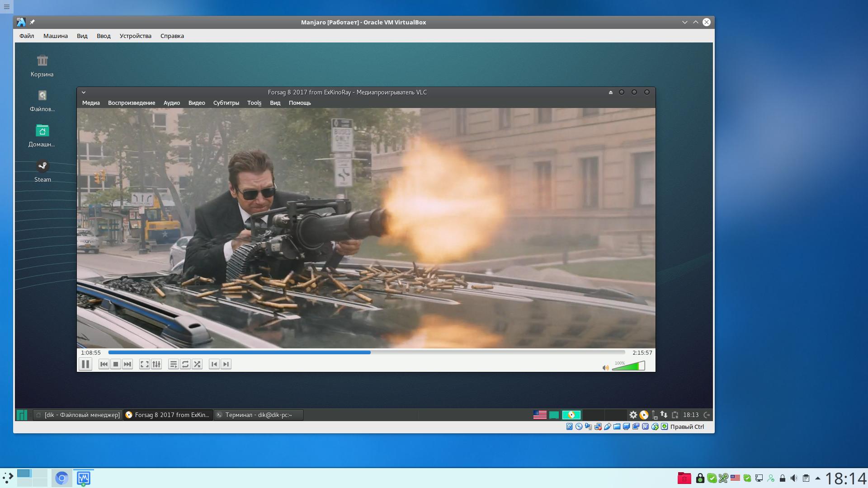Open host clipboard tray icon
This screenshot has height=488, width=868.
tap(806, 478)
